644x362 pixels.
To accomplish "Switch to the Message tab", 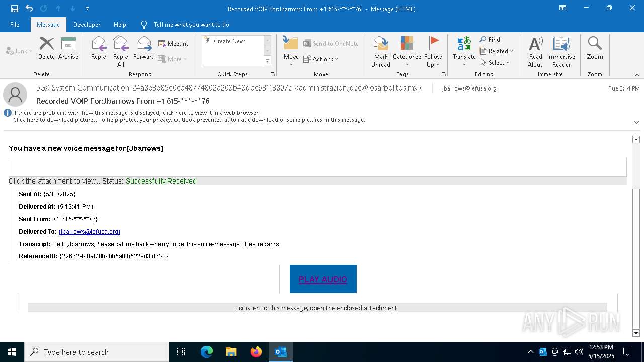I will [x=48, y=25].
